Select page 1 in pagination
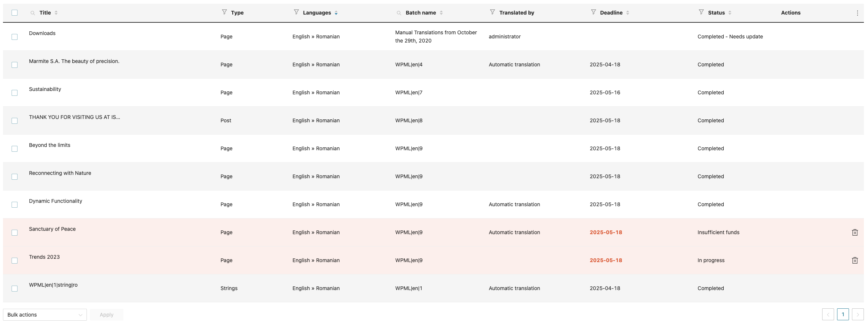The width and height of the screenshot is (868, 327). click(843, 314)
